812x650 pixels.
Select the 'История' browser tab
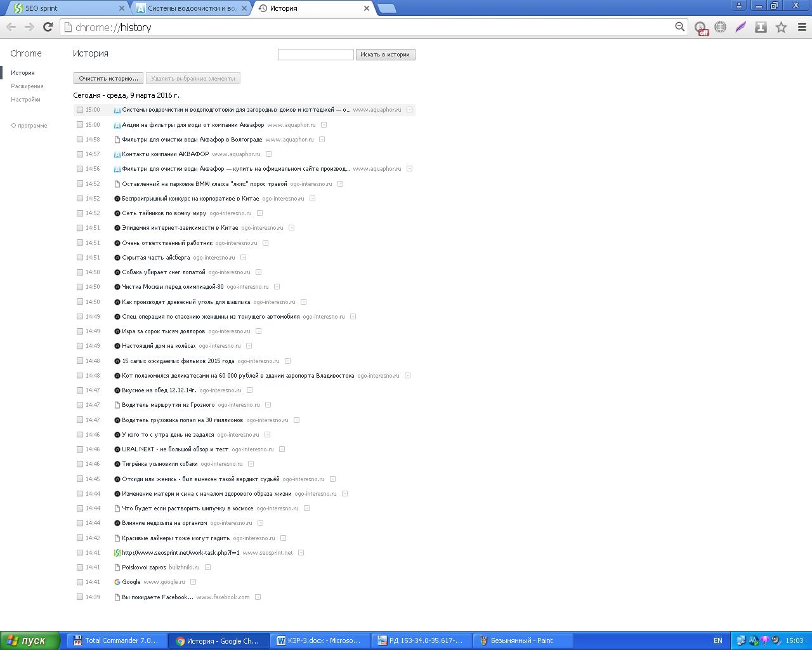[314, 8]
